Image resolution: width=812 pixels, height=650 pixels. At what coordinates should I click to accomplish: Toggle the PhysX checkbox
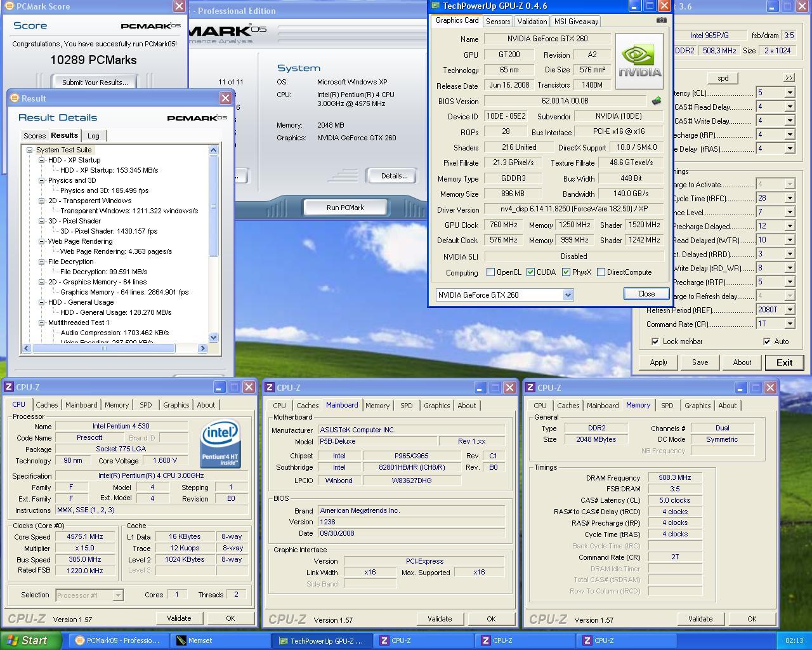click(x=566, y=272)
